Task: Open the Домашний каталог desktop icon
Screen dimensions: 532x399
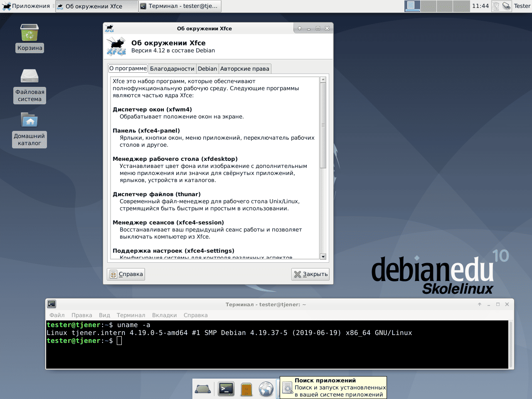Action: tap(30, 130)
